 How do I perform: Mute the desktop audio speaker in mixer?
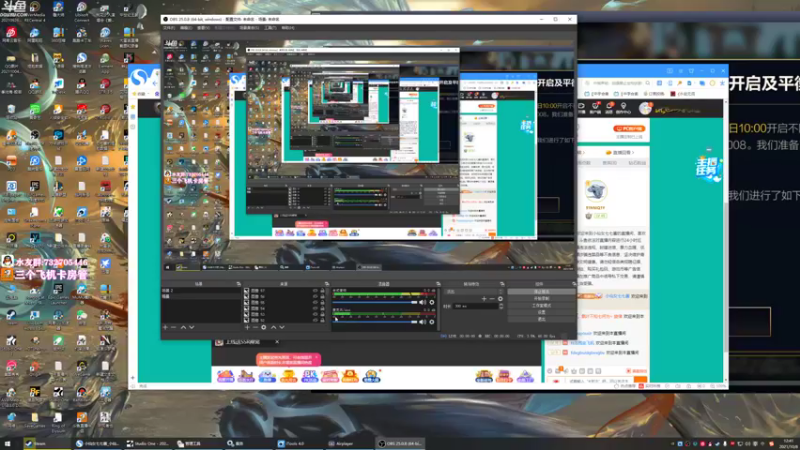422,302
